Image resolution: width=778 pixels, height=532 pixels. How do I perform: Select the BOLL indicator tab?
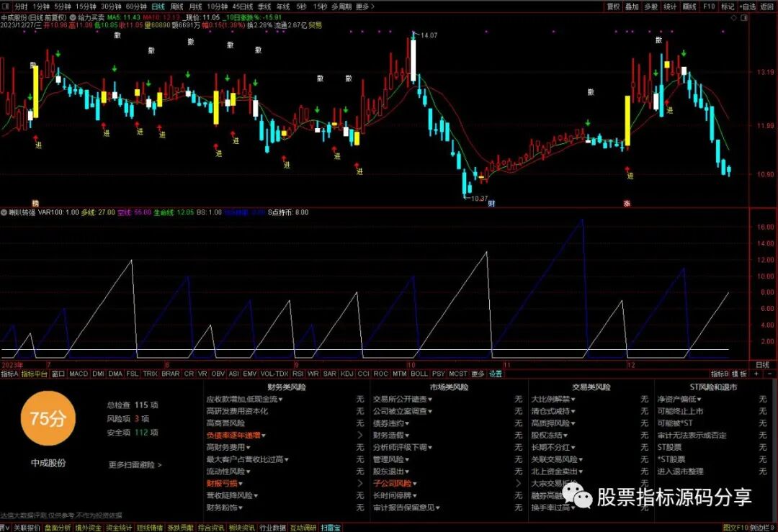click(x=419, y=374)
